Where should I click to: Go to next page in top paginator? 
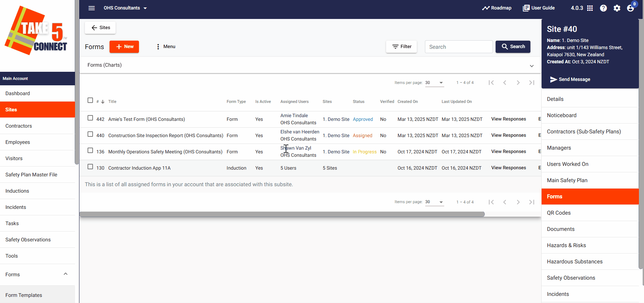click(518, 83)
